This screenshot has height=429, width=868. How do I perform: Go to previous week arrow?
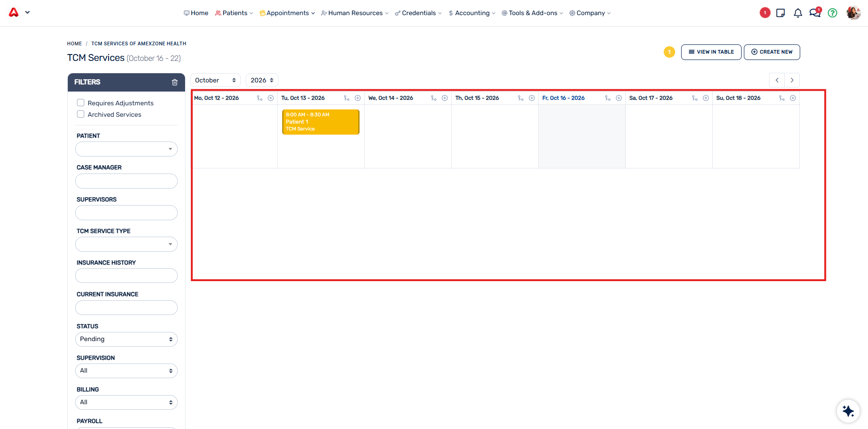pyautogui.click(x=777, y=80)
